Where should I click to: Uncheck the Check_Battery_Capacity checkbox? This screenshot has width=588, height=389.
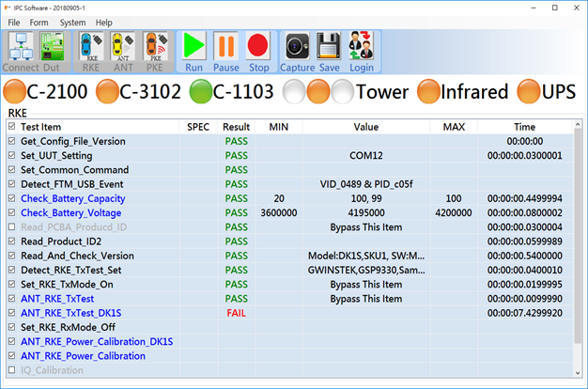point(11,198)
